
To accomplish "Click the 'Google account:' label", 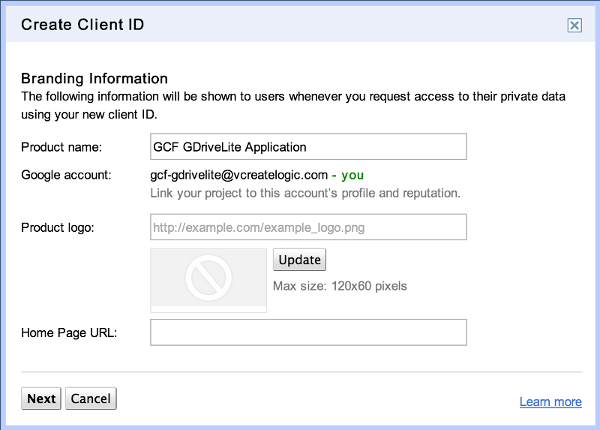I will [x=66, y=175].
